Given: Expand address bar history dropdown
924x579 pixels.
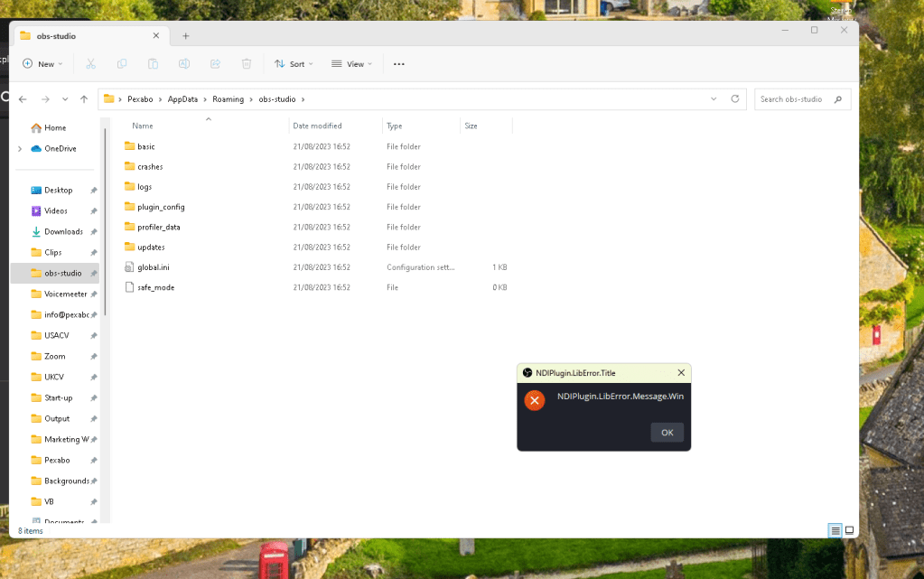Looking at the screenshot, I should click(714, 99).
